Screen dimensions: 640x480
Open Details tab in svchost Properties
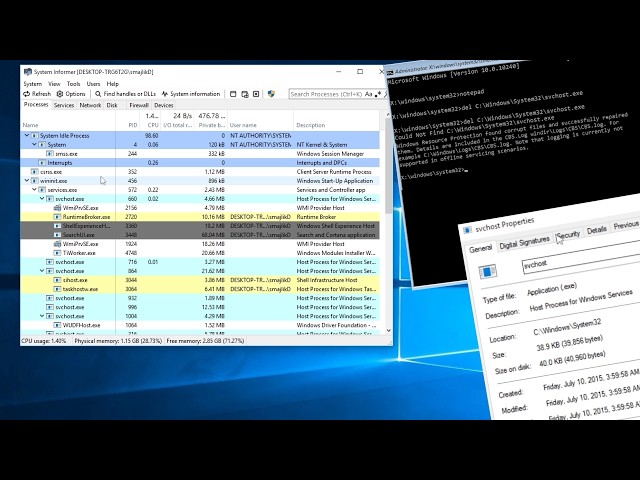pos(596,230)
